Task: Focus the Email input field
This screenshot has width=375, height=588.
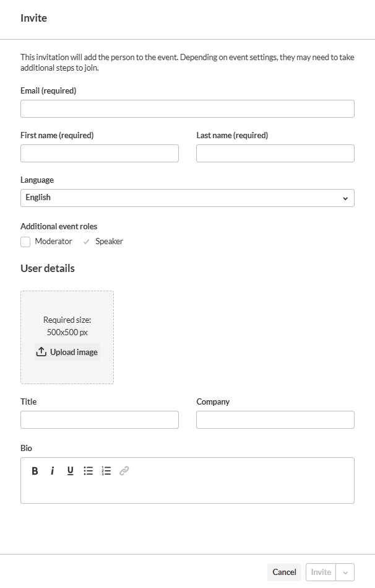Action: [187, 109]
